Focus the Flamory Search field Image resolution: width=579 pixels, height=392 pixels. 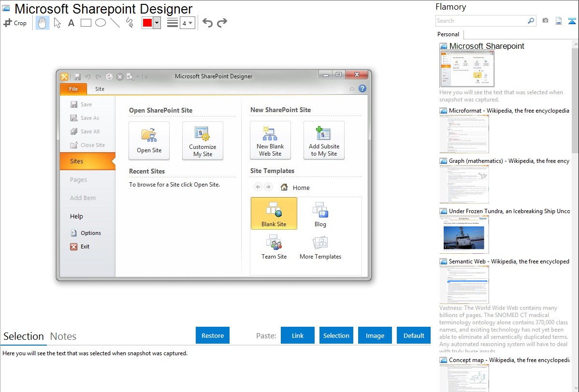coord(481,21)
